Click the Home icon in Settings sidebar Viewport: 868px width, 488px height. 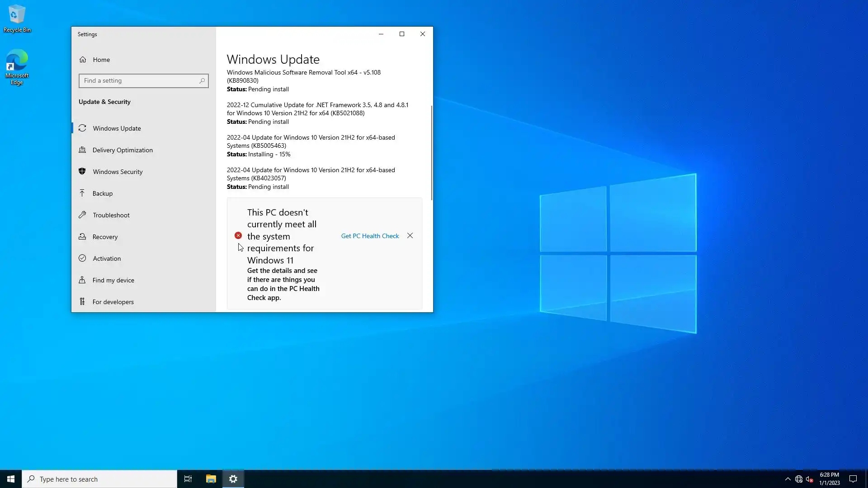pos(83,60)
